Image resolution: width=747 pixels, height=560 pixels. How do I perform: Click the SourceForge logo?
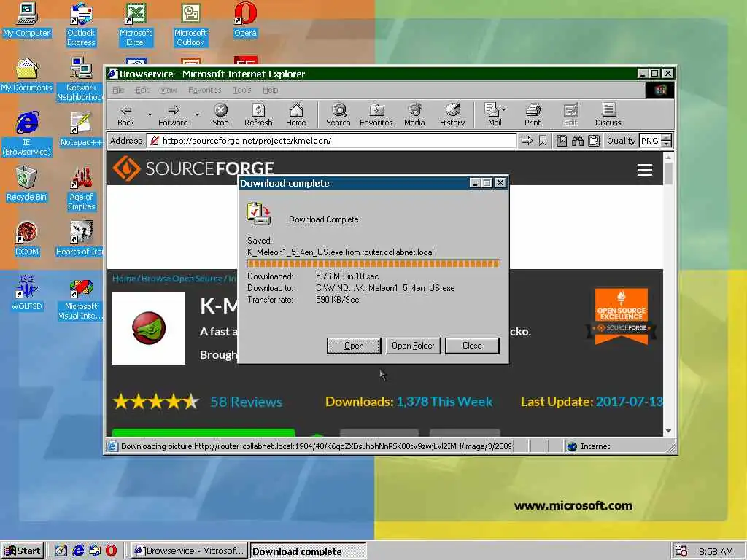click(193, 168)
